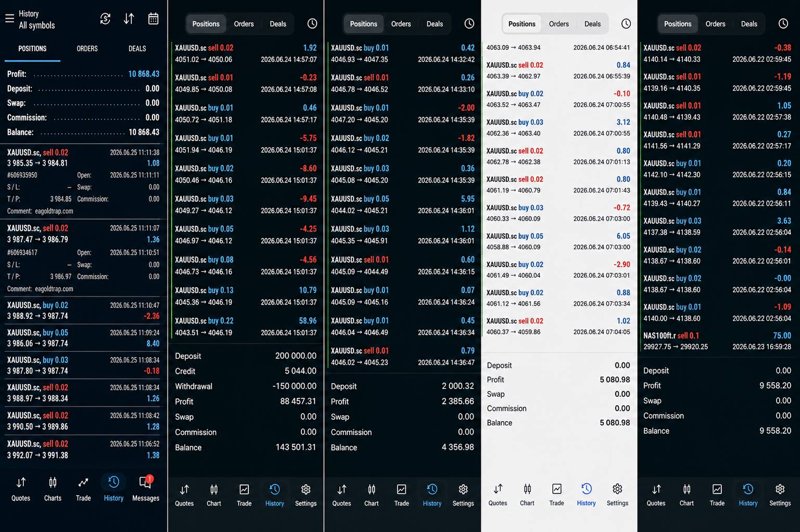Open XAUUSD.sc buy 0.05 row with profit 5.95

pos(403,204)
